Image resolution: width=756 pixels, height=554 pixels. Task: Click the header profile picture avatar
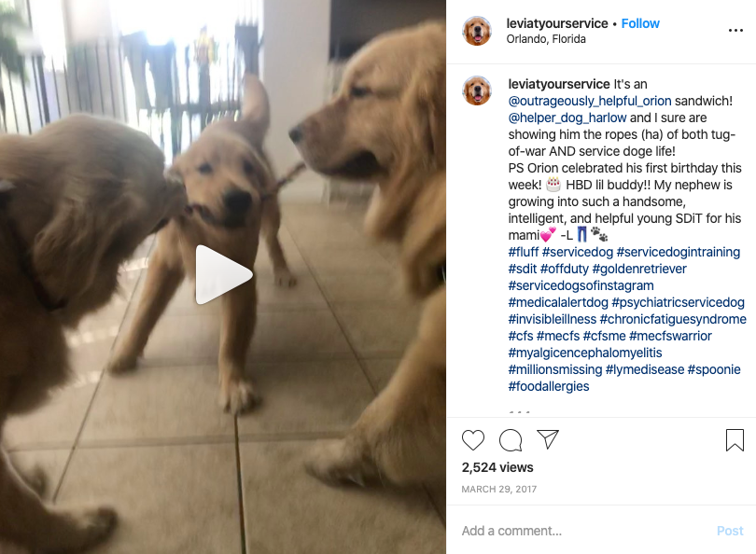click(477, 31)
